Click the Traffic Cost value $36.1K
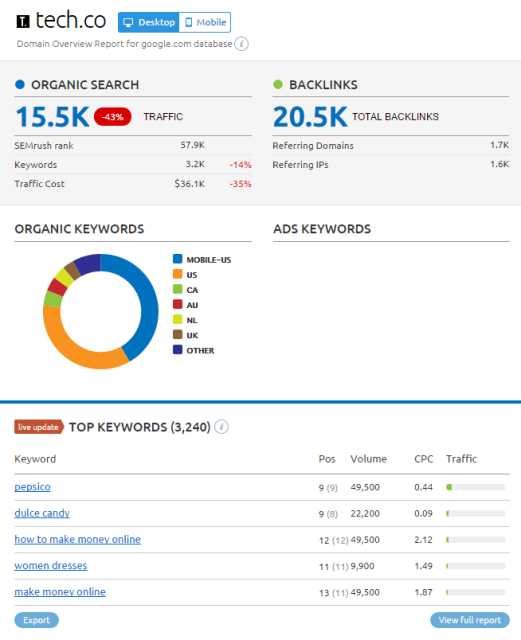The width and height of the screenshot is (521, 640). (190, 184)
